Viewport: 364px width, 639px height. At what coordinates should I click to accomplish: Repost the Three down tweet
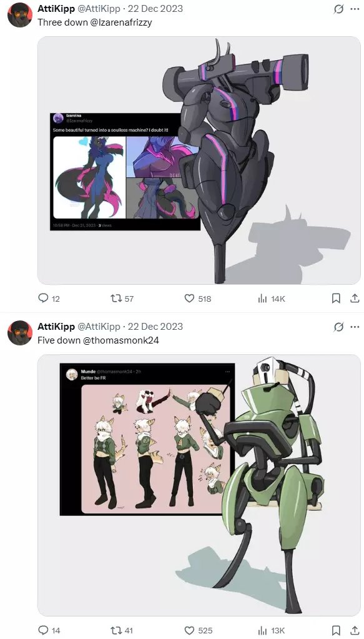pos(122,299)
